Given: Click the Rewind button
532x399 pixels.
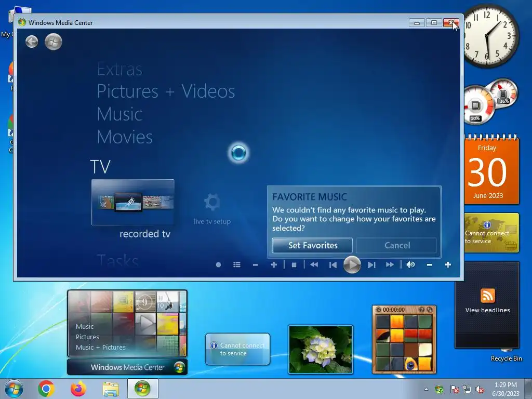Looking at the screenshot, I should click(x=314, y=264).
